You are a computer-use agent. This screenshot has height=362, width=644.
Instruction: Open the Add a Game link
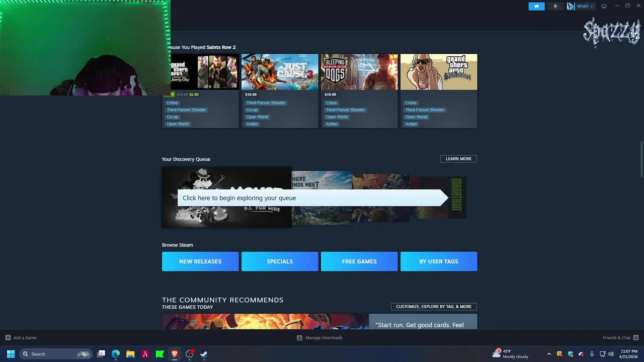pos(25,338)
